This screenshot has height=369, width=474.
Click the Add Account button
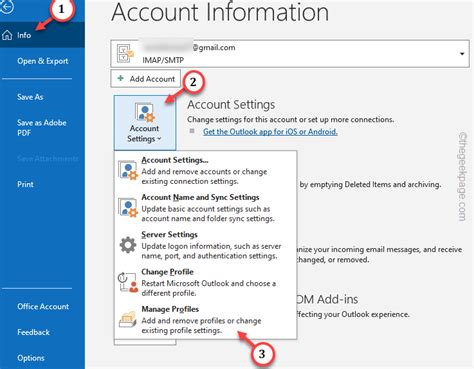[146, 79]
